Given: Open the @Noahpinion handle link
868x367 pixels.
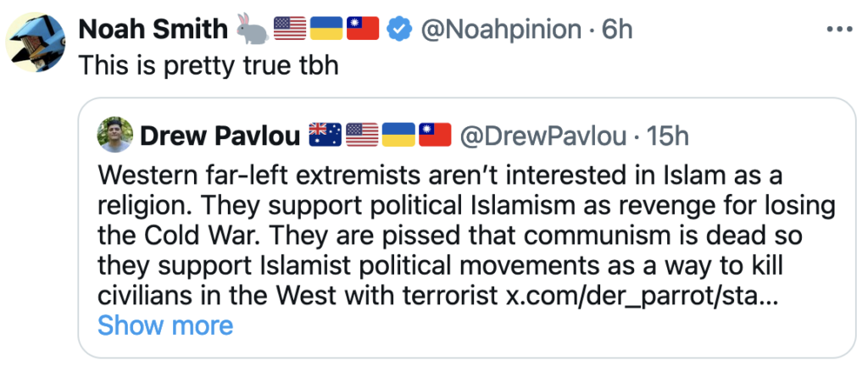Looking at the screenshot, I should (x=499, y=29).
